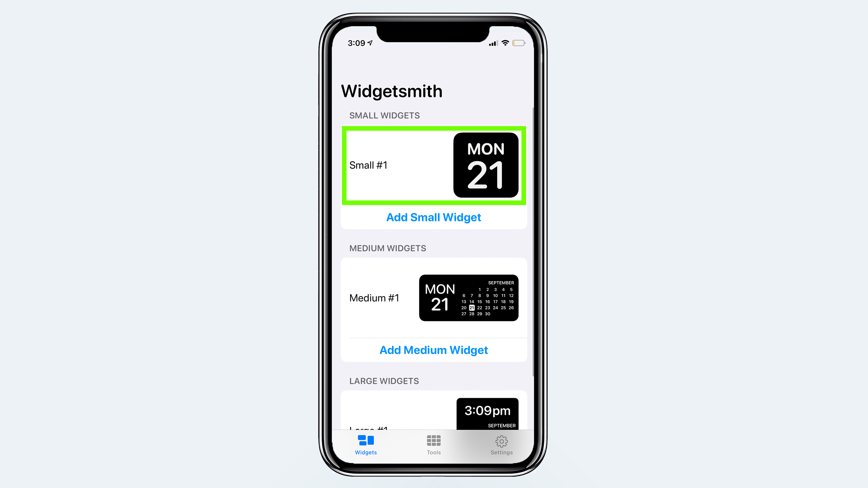Open Settings panel
This screenshot has height=488, width=868.
501,444
